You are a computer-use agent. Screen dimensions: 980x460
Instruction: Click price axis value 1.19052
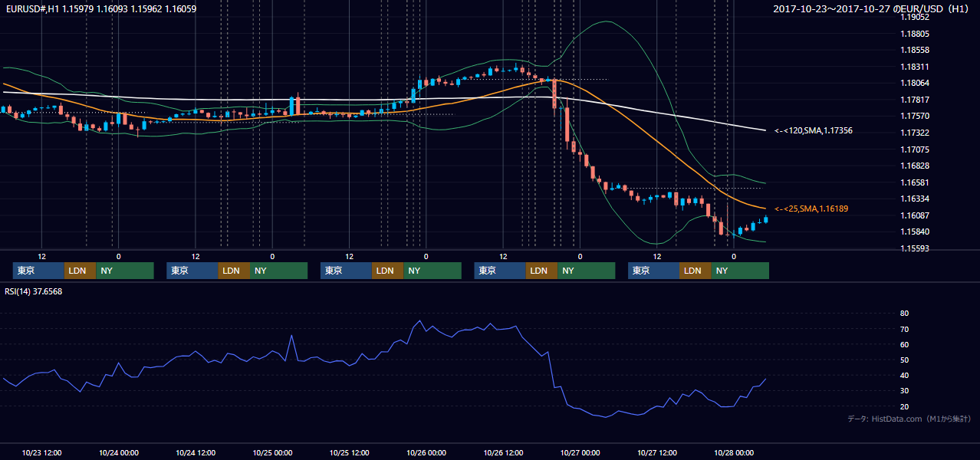915,17
